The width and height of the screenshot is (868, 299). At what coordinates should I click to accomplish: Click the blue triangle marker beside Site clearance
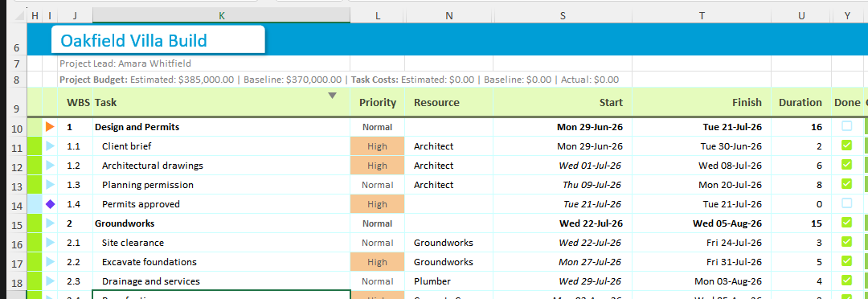point(50,243)
